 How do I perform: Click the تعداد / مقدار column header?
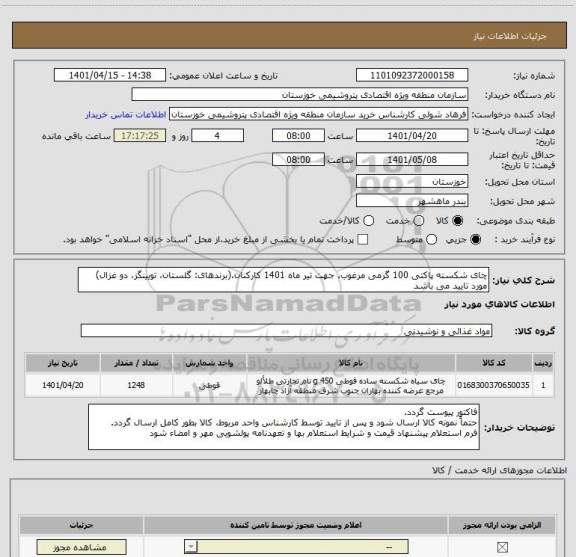(136, 363)
